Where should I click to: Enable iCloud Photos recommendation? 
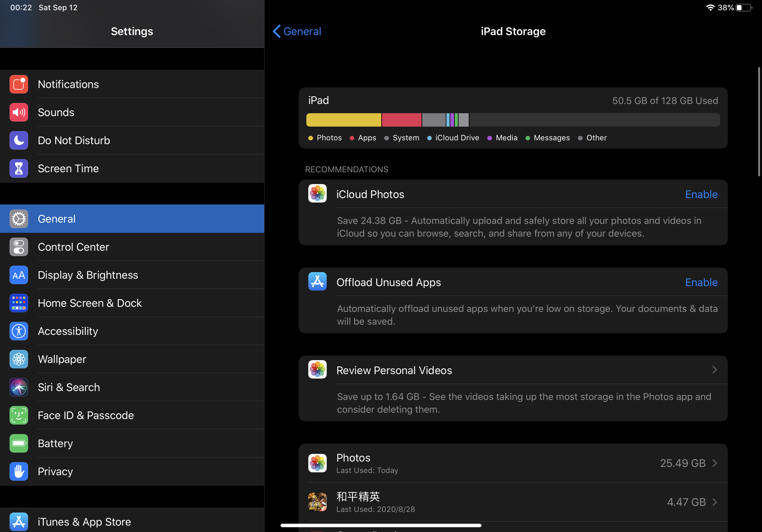701,194
